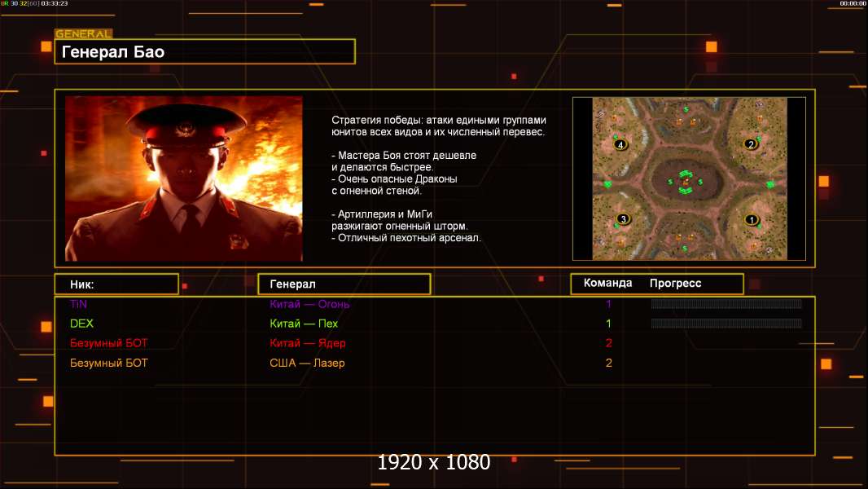Click the 'Ник:' column header
868x489 pixels.
coord(116,284)
